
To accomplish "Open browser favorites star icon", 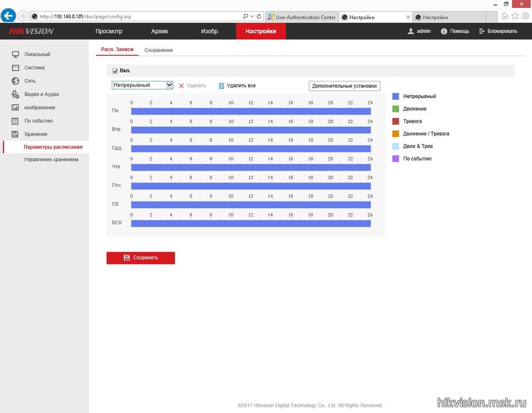I will tap(515, 16).
